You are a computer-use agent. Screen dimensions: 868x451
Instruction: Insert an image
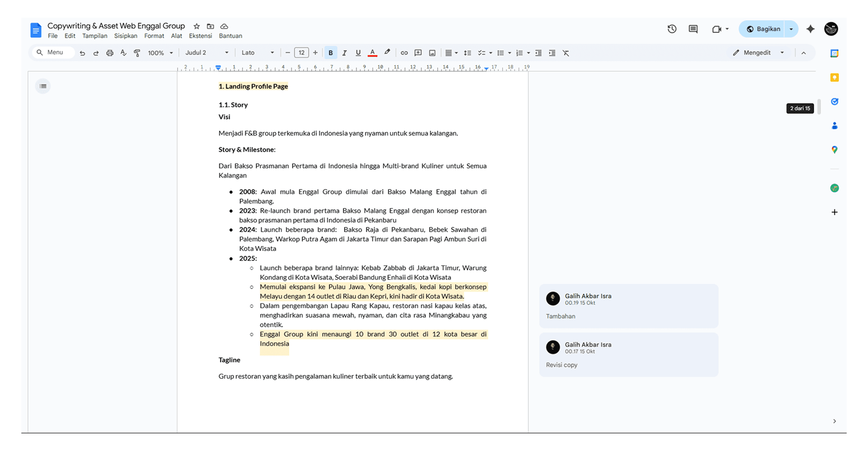coord(432,53)
